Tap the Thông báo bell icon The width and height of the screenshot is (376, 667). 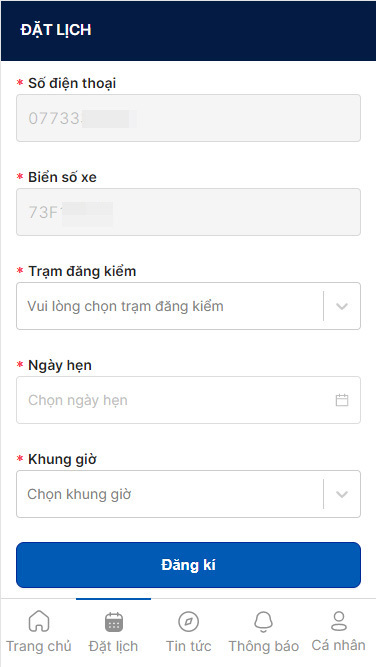(263, 621)
